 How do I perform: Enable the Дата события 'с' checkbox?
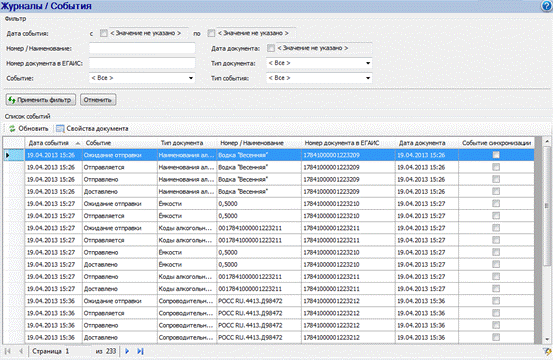[x=104, y=33]
